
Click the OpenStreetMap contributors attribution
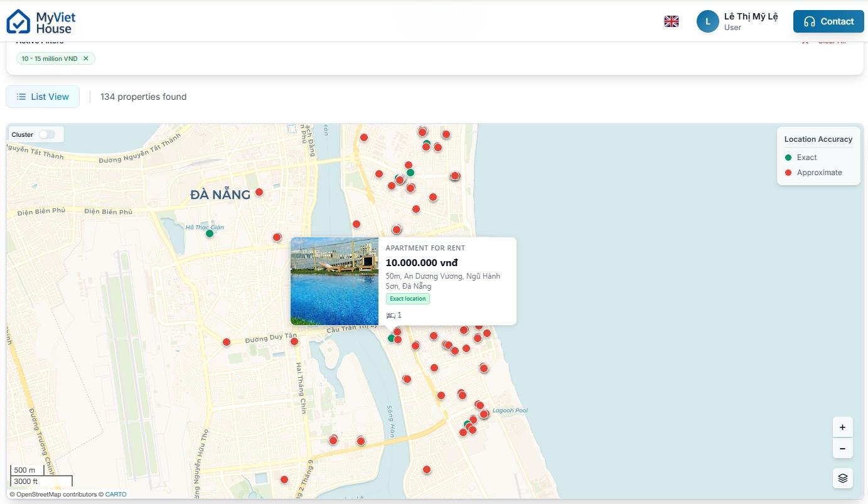point(56,495)
